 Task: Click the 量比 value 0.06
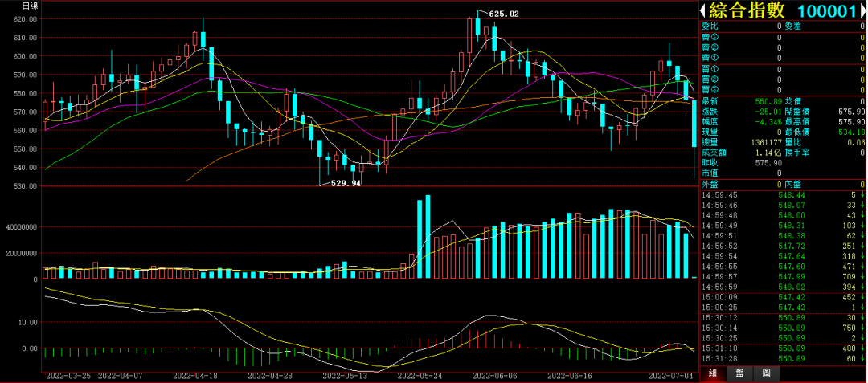point(856,142)
